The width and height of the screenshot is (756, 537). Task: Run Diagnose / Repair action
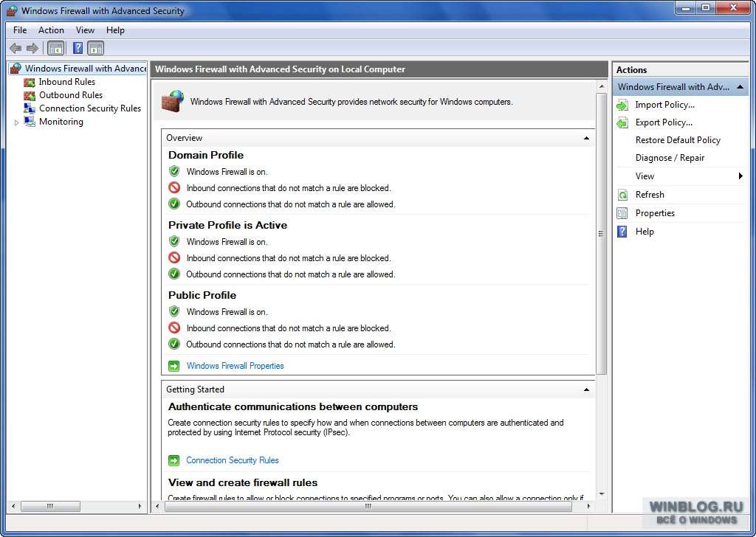(x=670, y=158)
